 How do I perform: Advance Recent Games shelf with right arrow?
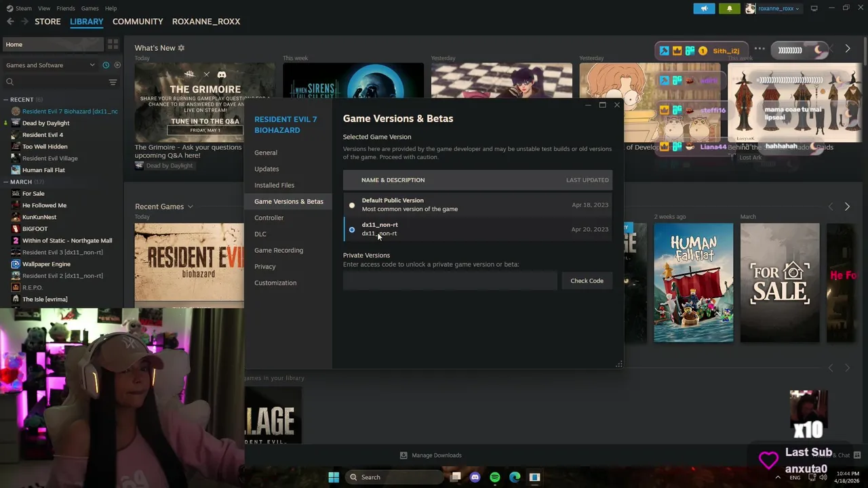click(x=847, y=206)
